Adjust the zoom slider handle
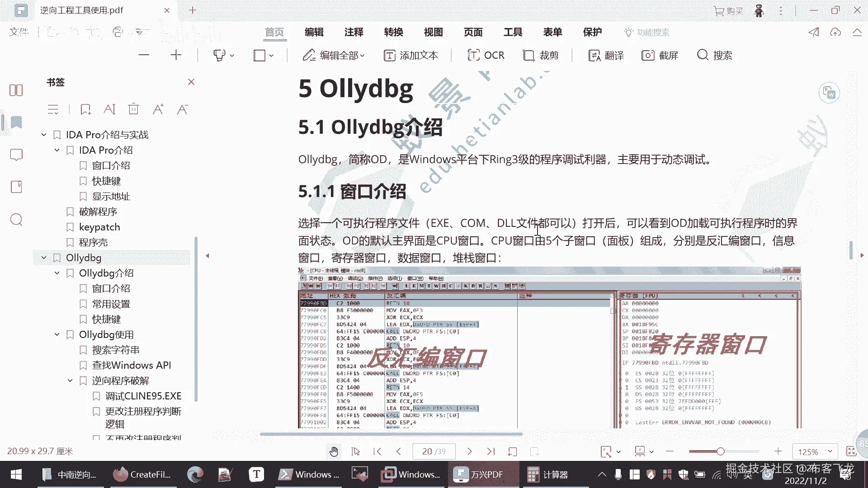Screen dimensions: 868x488 click(721, 451)
